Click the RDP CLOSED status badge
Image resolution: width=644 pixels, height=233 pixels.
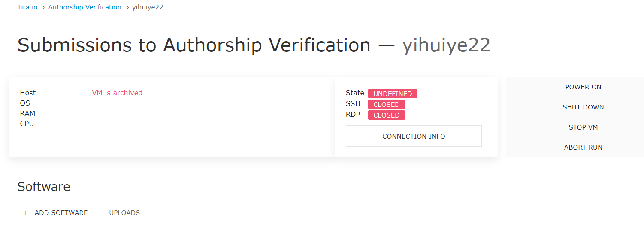(387, 115)
